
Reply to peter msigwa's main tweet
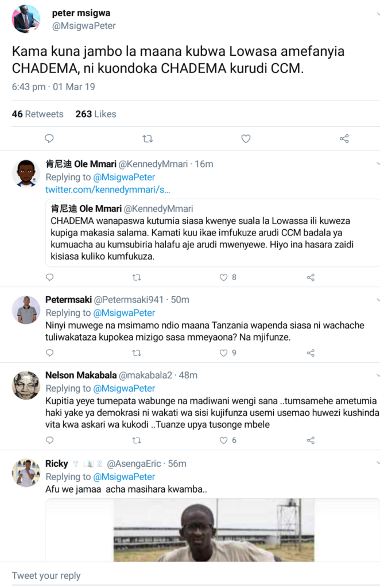[49, 138]
